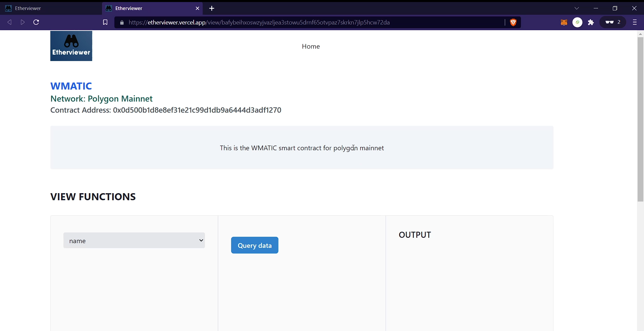Open the name function dropdown
The height and width of the screenshot is (331, 644).
[134, 240]
